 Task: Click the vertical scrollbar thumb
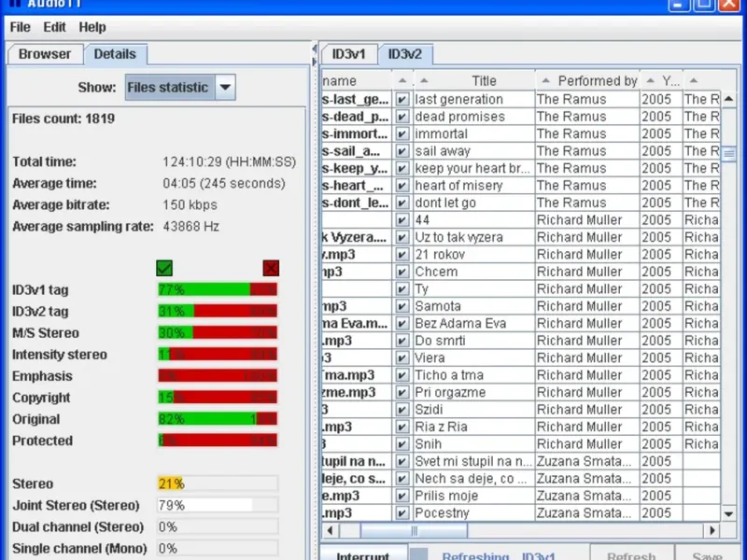[x=729, y=154]
